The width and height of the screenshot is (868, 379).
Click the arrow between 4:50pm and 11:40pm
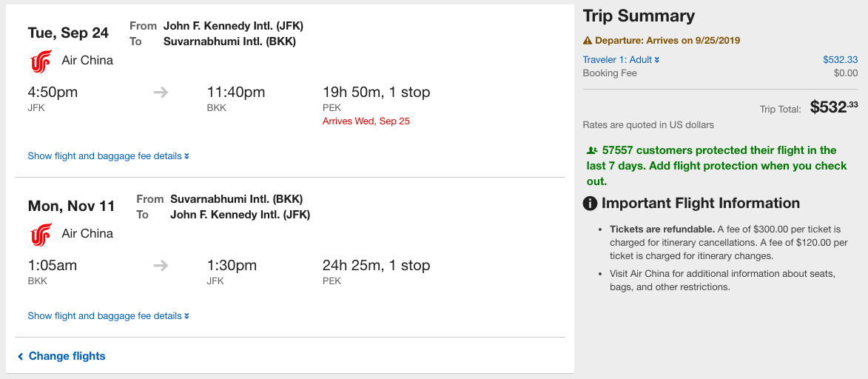(x=161, y=93)
